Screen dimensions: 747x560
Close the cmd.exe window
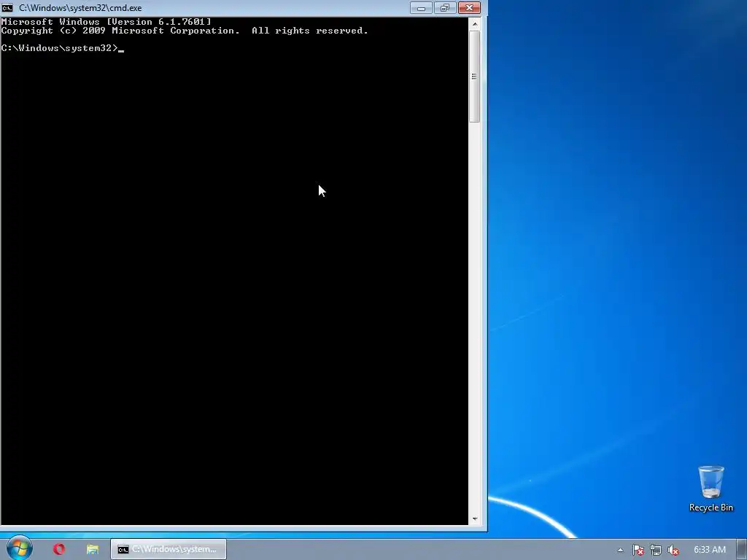click(x=469, y=7)
